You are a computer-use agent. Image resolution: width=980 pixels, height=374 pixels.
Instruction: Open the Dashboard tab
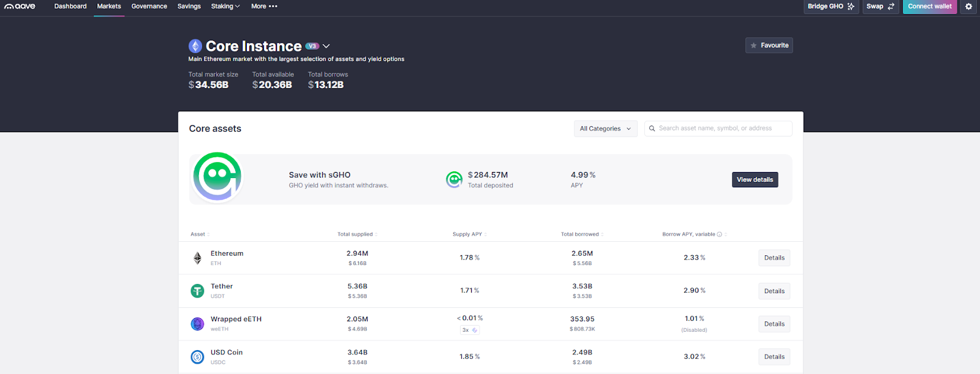[70, 6]
